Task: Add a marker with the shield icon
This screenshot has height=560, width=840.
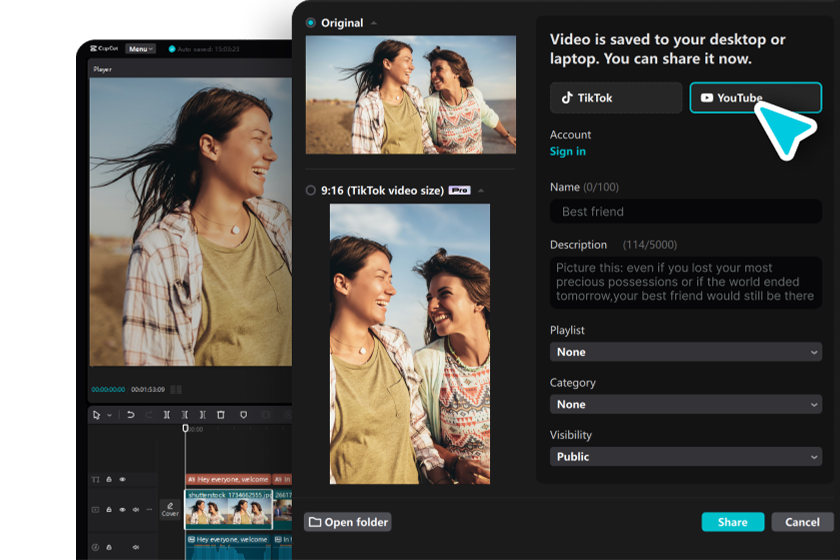Action: click(243, 415)
